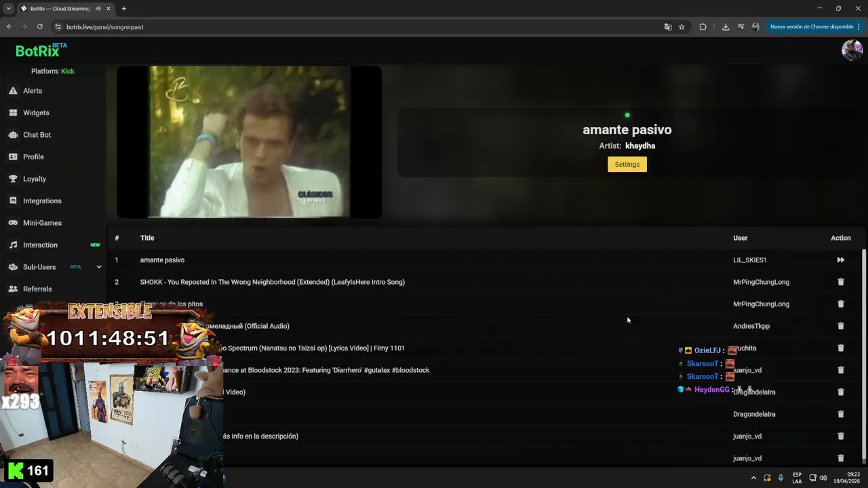This screenshot has width=868, height=488.
Task: Click the Sub-Users people icon
Action: coord(13,267)
